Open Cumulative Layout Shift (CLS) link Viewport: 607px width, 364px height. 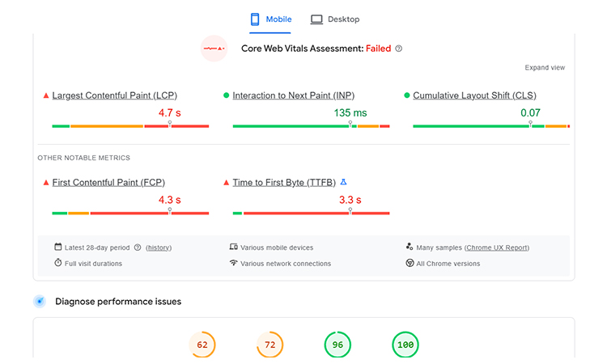tap(474, 95)
